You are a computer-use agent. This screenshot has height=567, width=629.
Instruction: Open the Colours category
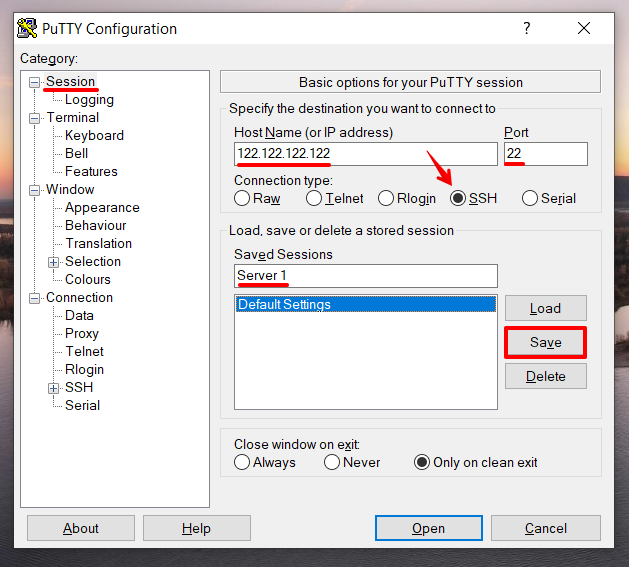pos(88,280)
